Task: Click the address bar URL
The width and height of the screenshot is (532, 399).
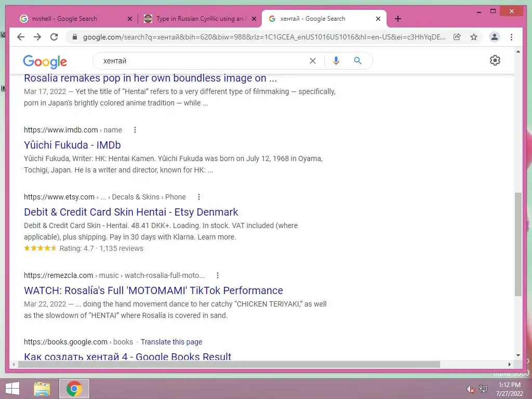Action: coord(264,37)
